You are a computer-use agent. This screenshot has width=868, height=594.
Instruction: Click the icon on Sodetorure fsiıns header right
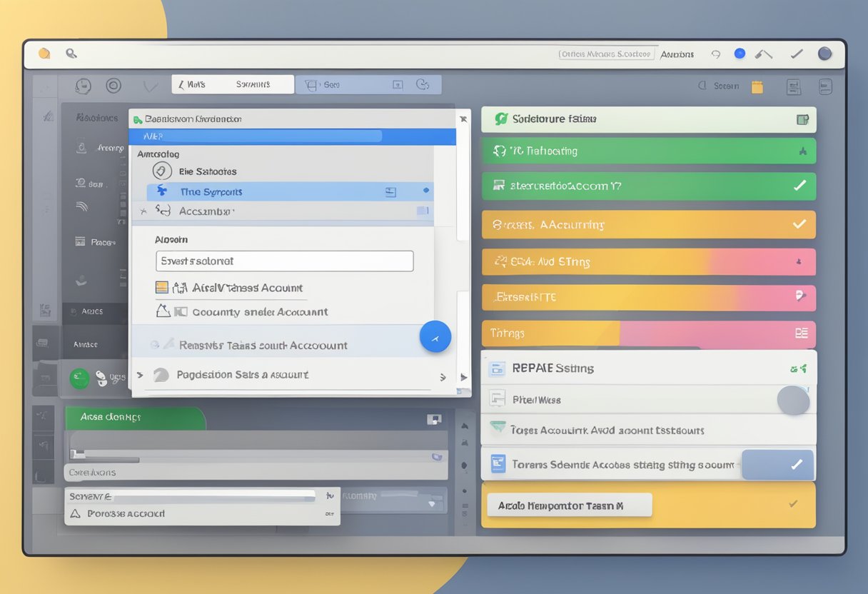(x=802, y=120)
